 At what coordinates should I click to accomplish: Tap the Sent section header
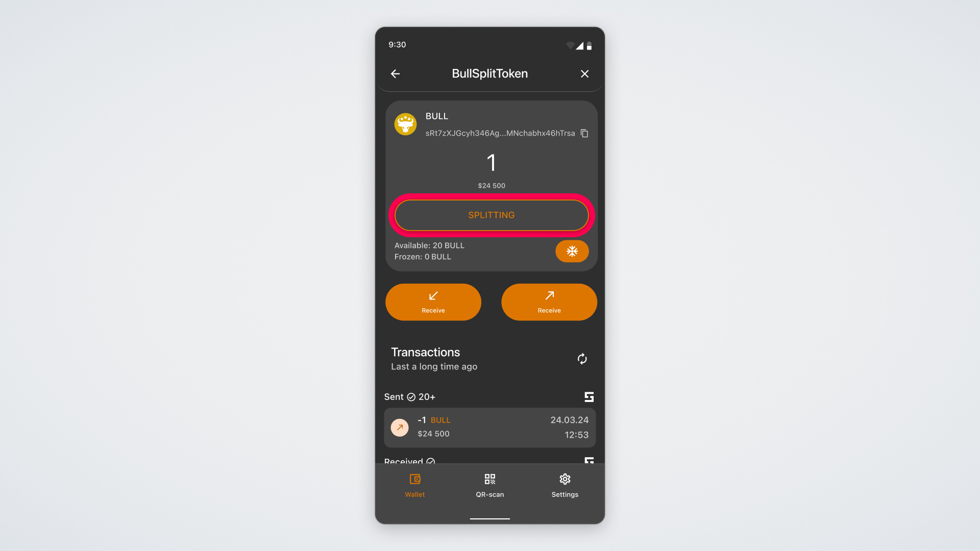(410, 397)
